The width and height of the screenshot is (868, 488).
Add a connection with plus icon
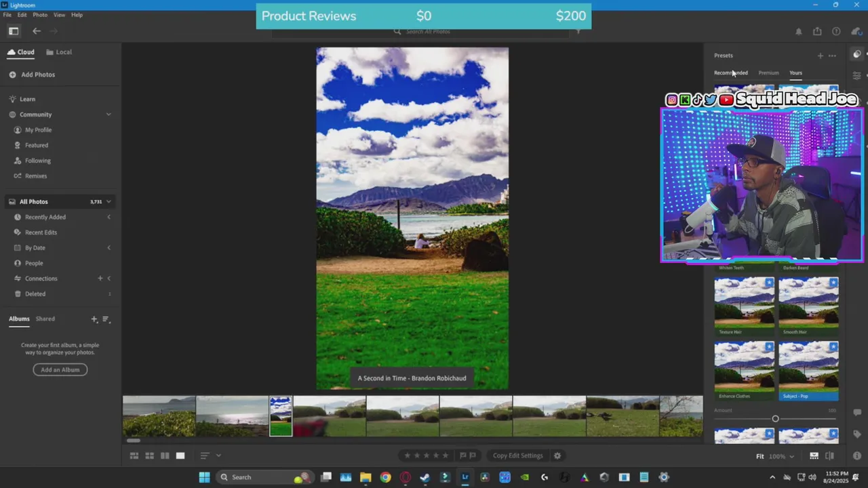coord(100,279)
